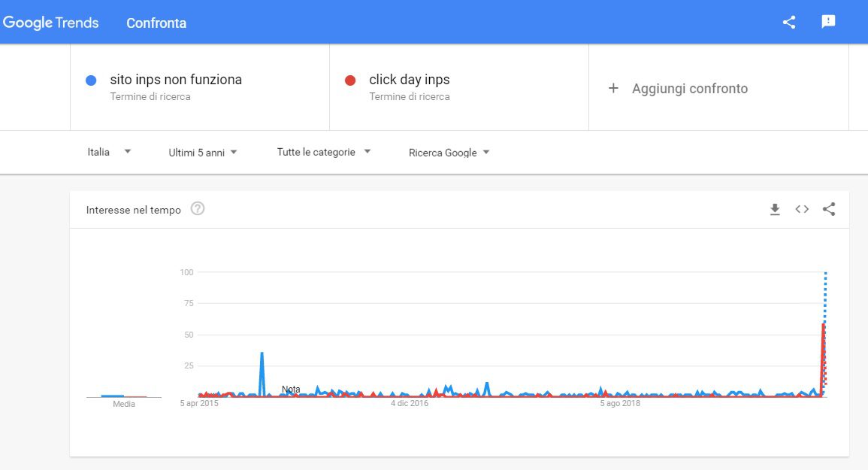Open the Confronta page title link
The width and height of the screenshot is (868, 470).
[156, 23]
